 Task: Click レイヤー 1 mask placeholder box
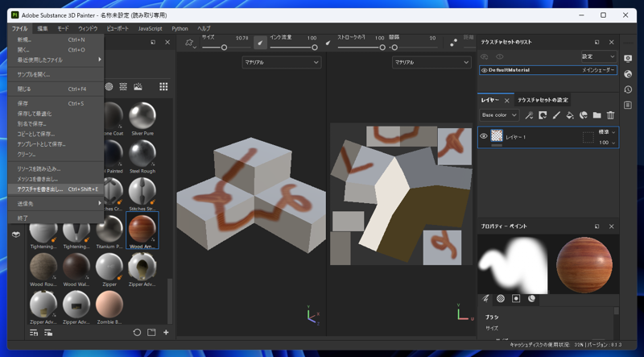pos(588,137)
